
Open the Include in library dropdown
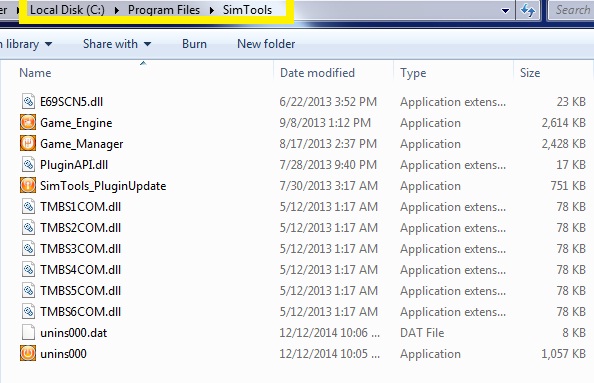point(26,44)
